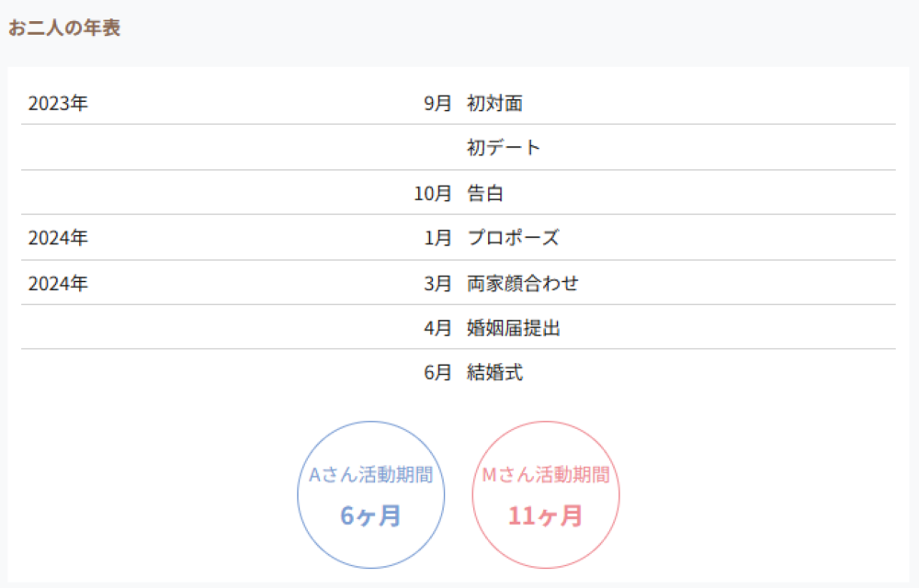Select the 結婚式 event entry
Image resolution: width=919 pixels, height=588 pixels.
[x=494, y=373]
